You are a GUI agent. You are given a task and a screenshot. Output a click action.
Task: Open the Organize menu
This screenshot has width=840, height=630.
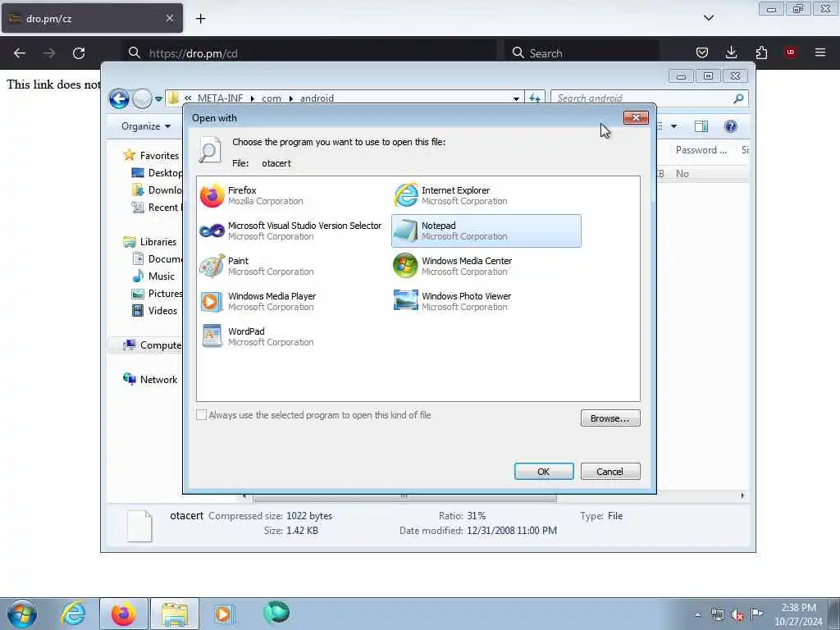click(x=146, y=126)
